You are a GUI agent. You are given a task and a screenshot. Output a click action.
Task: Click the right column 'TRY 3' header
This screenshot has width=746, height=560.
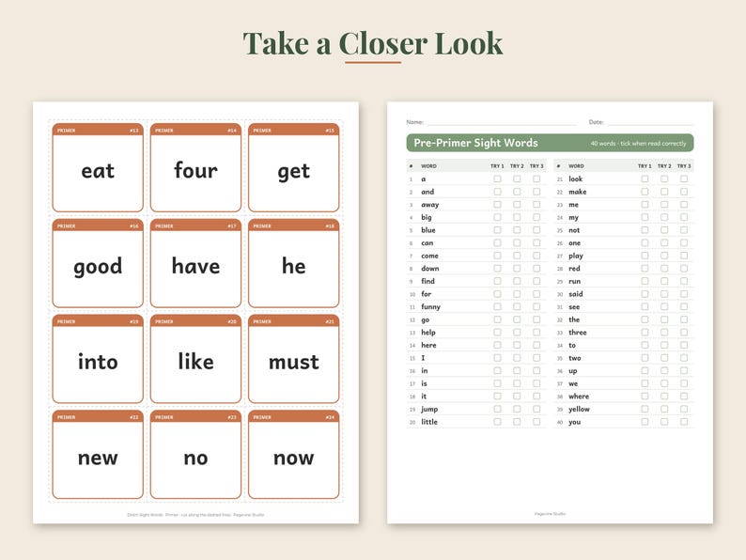point(684,166)
